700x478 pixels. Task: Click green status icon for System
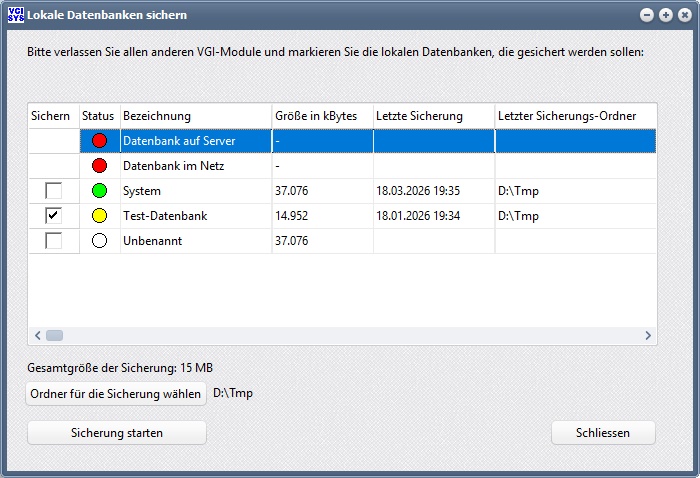pos(98,191)
